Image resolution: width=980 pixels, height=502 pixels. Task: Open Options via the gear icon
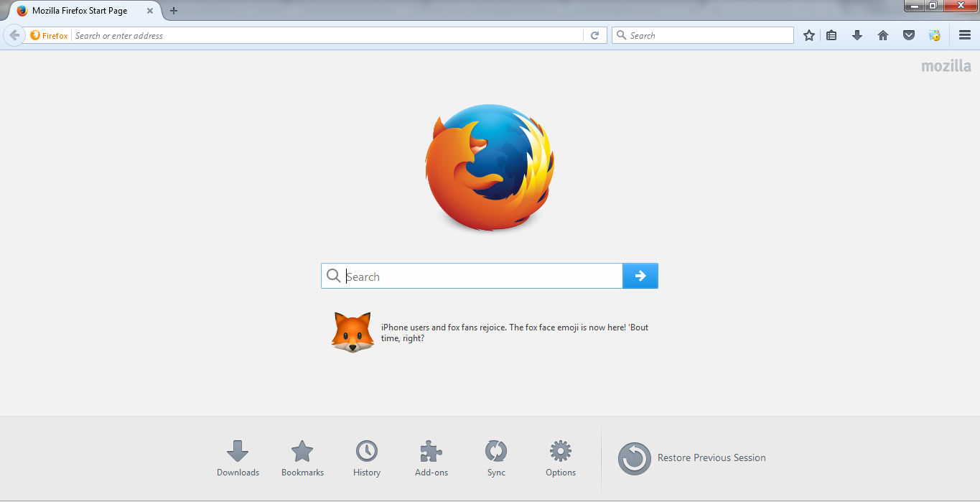(x=560, y=452)
